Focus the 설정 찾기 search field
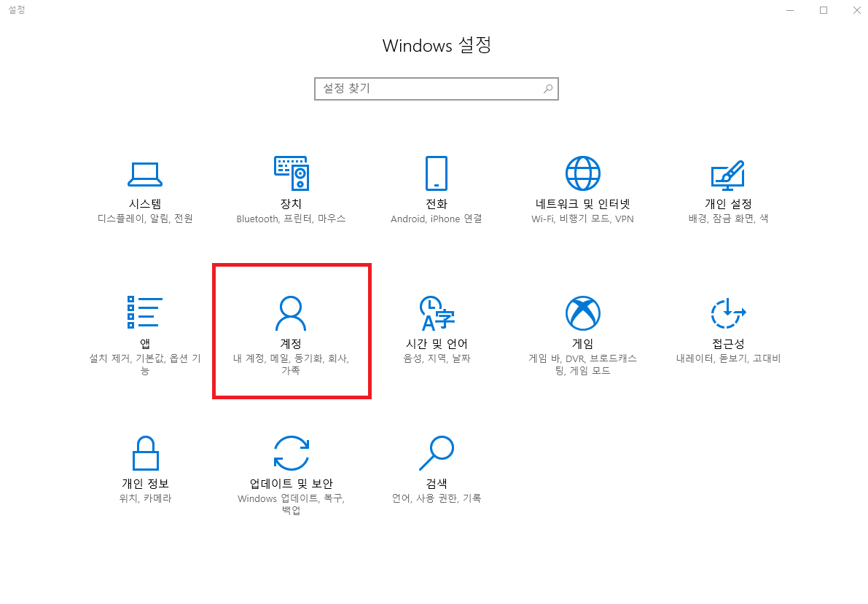Image resolution: width=868 pixels, height=604 pixels. point(437,89)
